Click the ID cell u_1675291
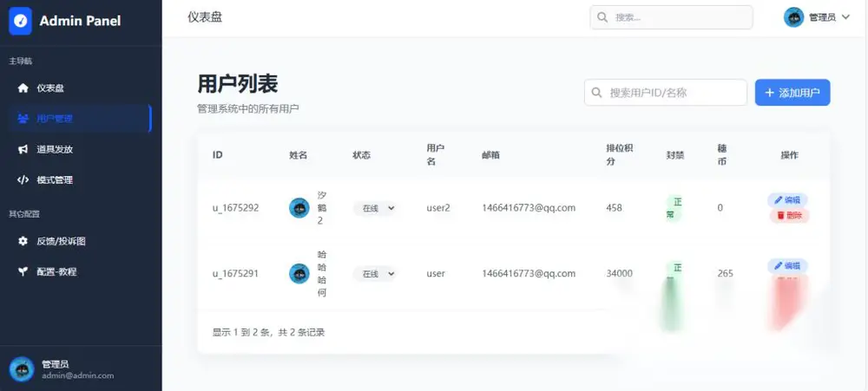The height and width of the screenshot is (391, 868). 236,273
